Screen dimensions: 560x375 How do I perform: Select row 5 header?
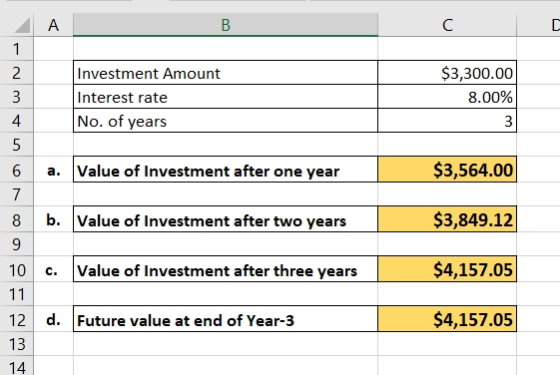pyautogui.click(x=16, y=145)
